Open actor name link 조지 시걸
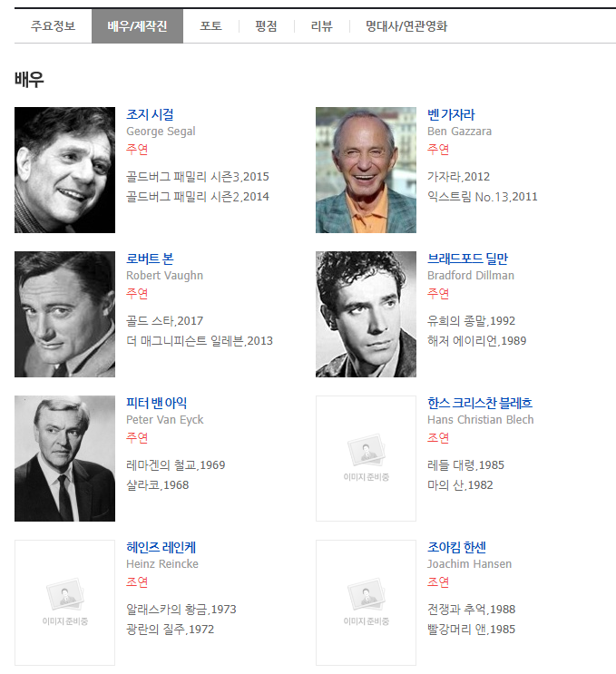 tap(150, 114)
